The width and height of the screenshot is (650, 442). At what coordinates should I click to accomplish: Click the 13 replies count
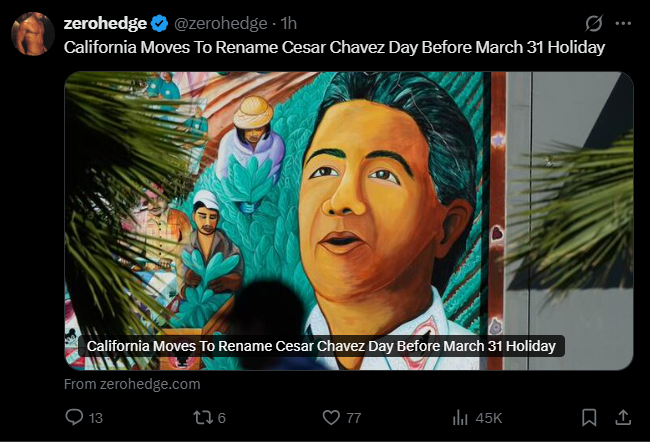[96, 418]
